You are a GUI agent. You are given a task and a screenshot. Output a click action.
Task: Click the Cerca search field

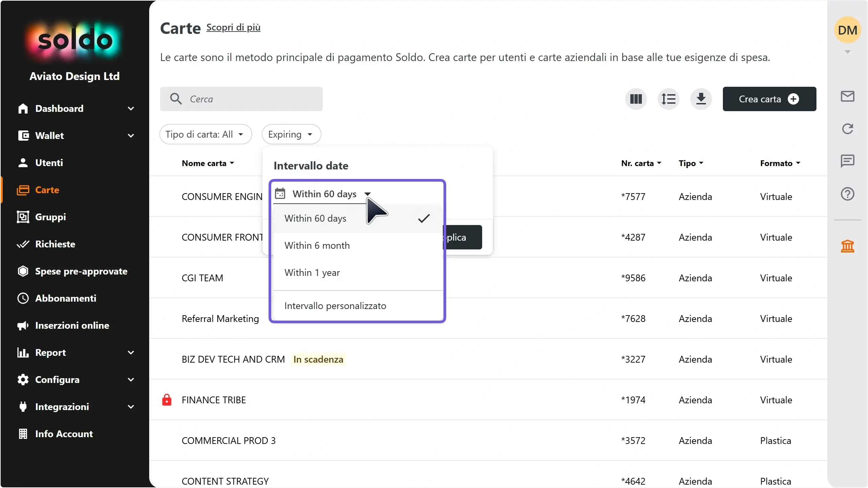click(x=241, y=99)
